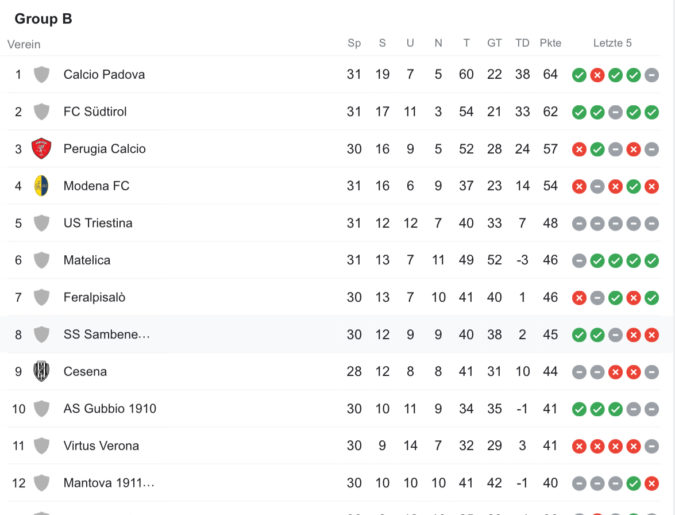Open the US Triestina team page
The image size is (675, 515).
(x=98, y=223)
